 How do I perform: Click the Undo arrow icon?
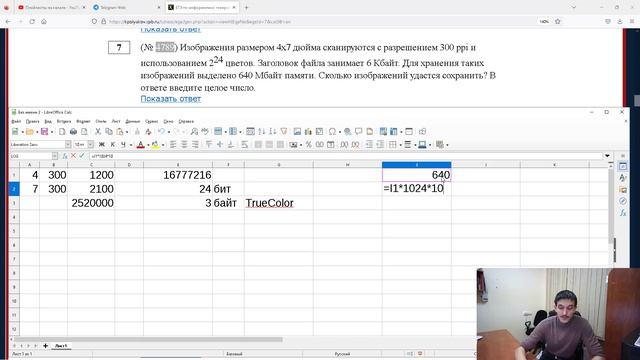click(x=161, y=131)
